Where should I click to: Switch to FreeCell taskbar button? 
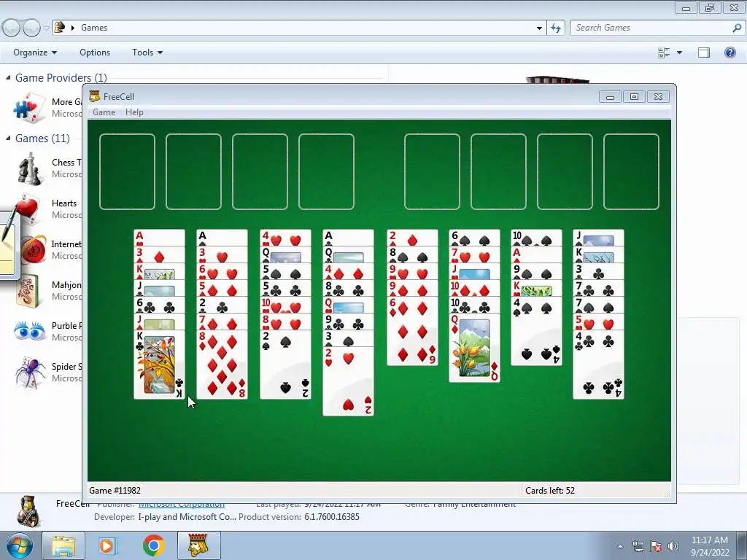pos(198,545)
